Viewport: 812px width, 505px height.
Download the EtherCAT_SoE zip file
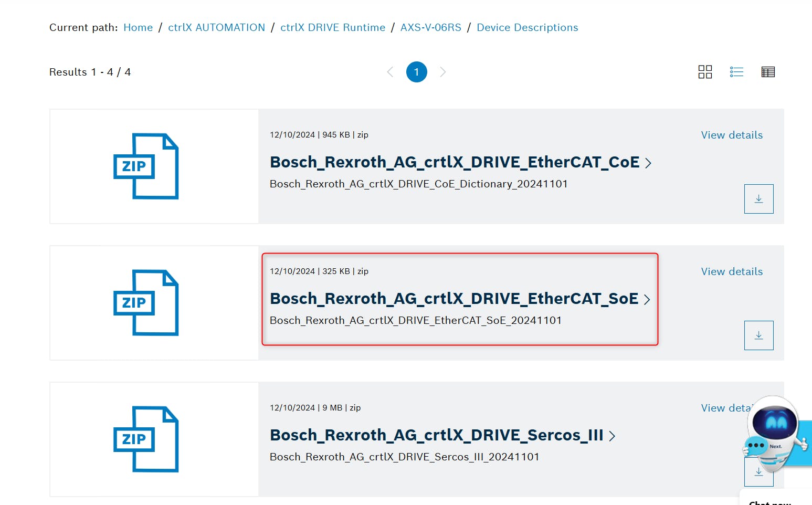pyautogui.click(x=758, y=335)
